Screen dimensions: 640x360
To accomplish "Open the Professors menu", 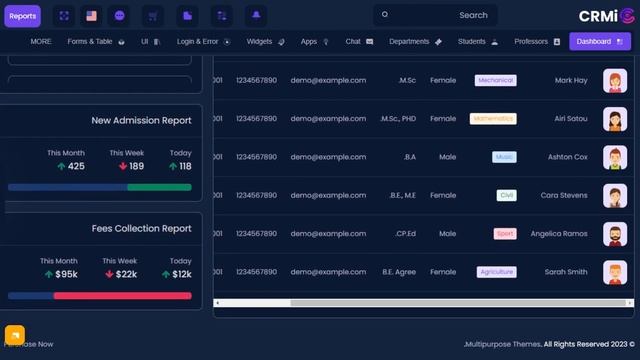I will point(537,41).
